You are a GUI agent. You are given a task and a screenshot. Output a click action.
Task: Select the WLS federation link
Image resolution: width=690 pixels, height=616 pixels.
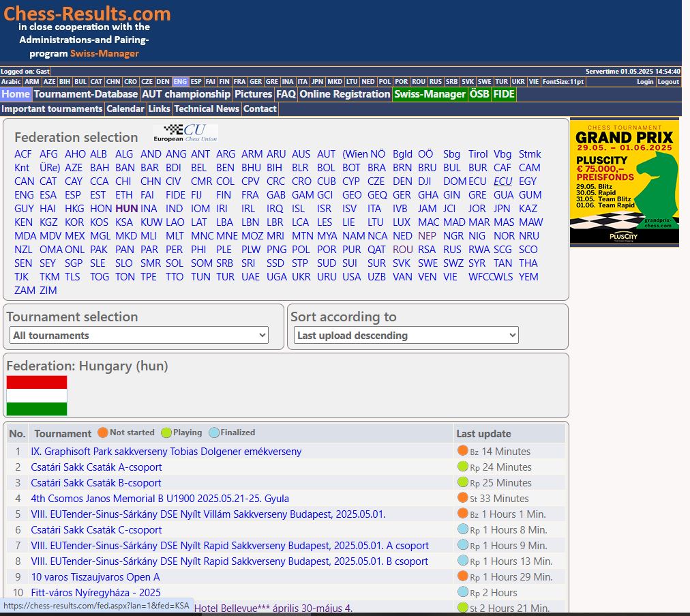505,277
